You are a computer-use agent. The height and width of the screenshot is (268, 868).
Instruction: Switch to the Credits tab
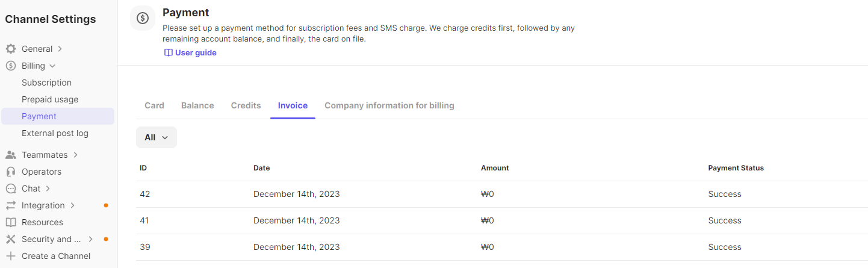pyautogui.click(x=246, y=105)
